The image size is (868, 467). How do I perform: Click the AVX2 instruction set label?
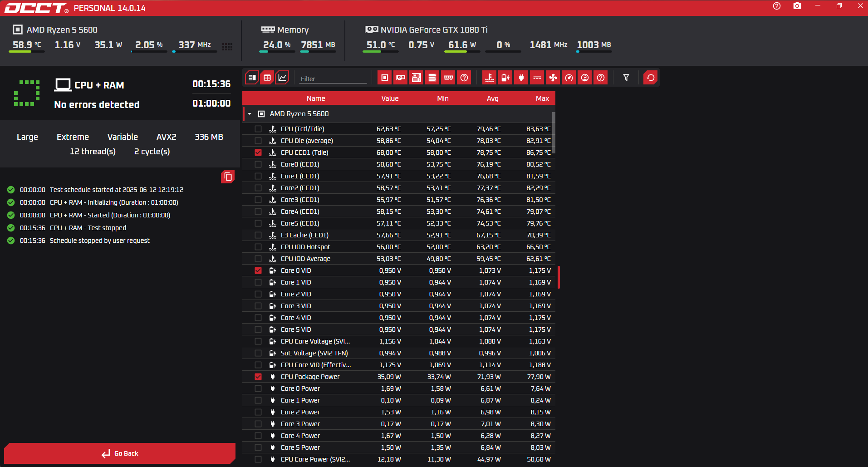pos(166,137)
